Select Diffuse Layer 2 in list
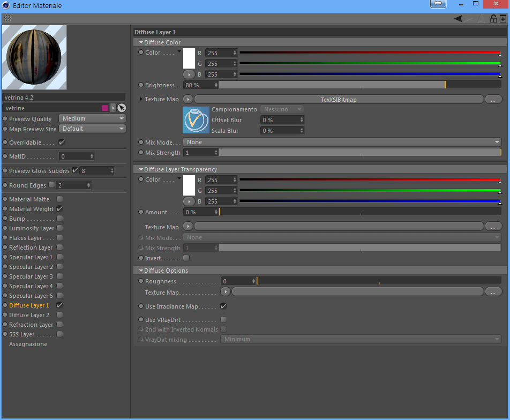Viewport: 510px width, 420px height. (x=29, y=315)
